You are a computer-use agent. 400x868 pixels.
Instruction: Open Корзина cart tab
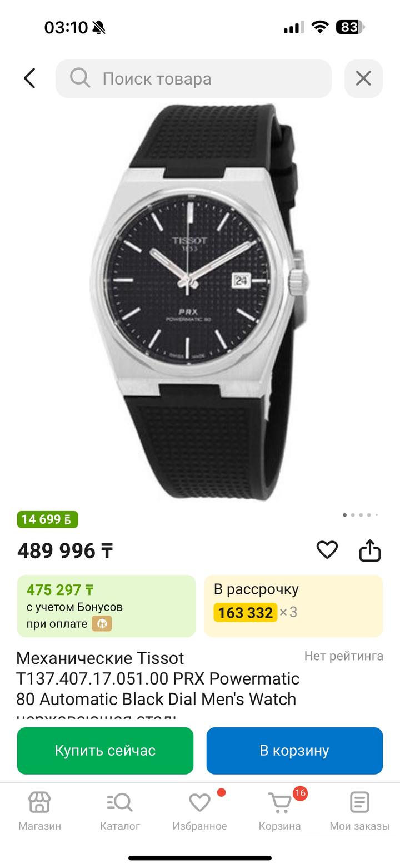279,811
